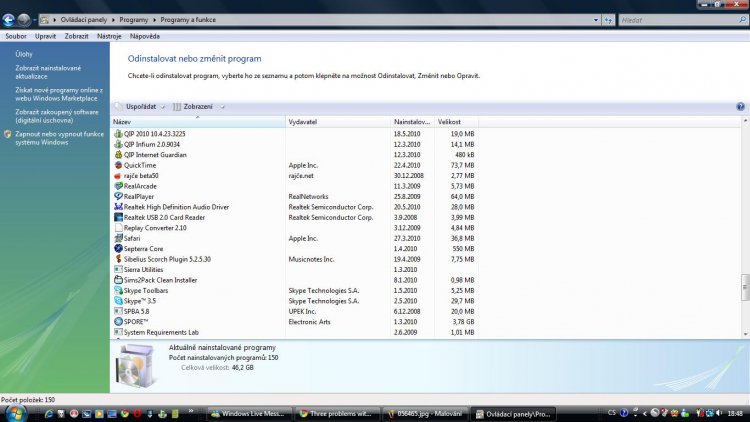This screenshot has height=422, width=750.
Task: Click Zobrazit nainstalované aktualizace link
Action: click(x=48, y=72)
